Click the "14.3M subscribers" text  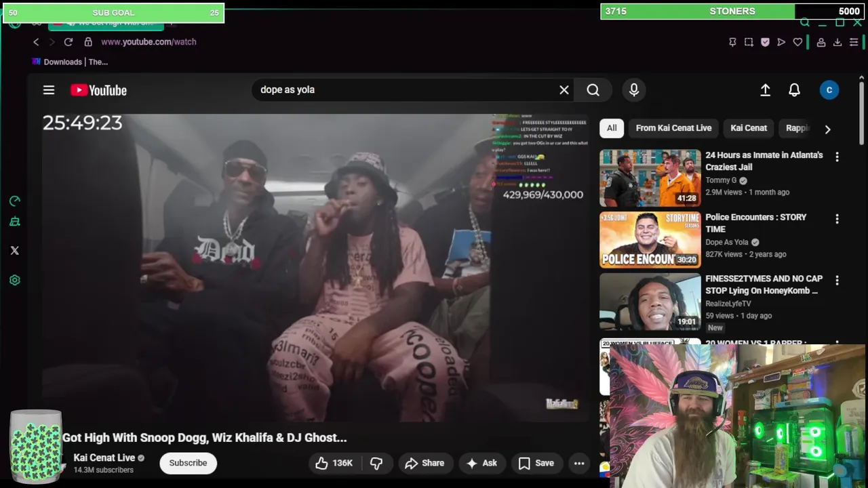tap(103, 470)
